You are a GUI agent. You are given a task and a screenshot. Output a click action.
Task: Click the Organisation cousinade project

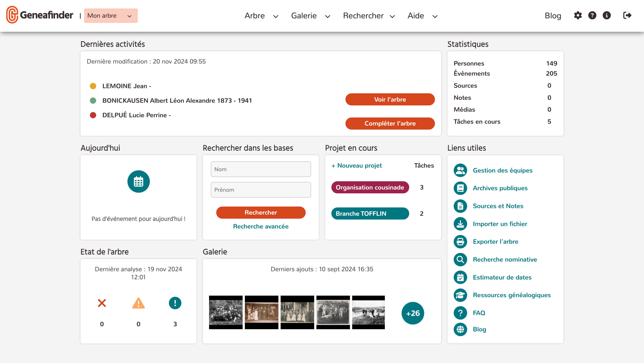(x=369, y=187)
